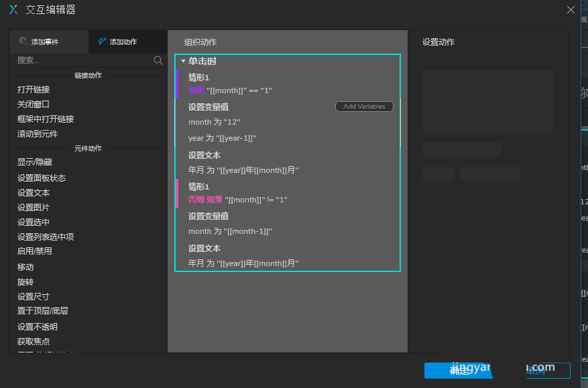Click the 添加动作 lightning icon
Viewport: 588px width, 388px height.
click(x=102, y=41)
